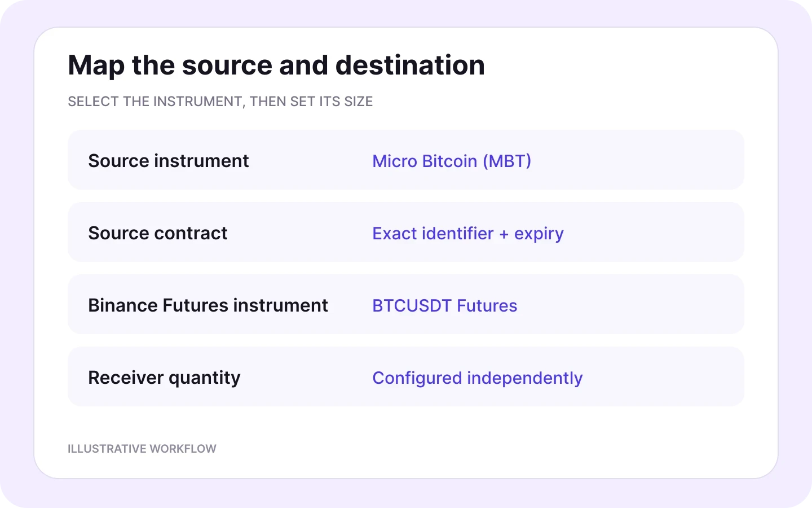Select the "Binance Futures instrument" label
812x508 pixels.
pos(208,305)
